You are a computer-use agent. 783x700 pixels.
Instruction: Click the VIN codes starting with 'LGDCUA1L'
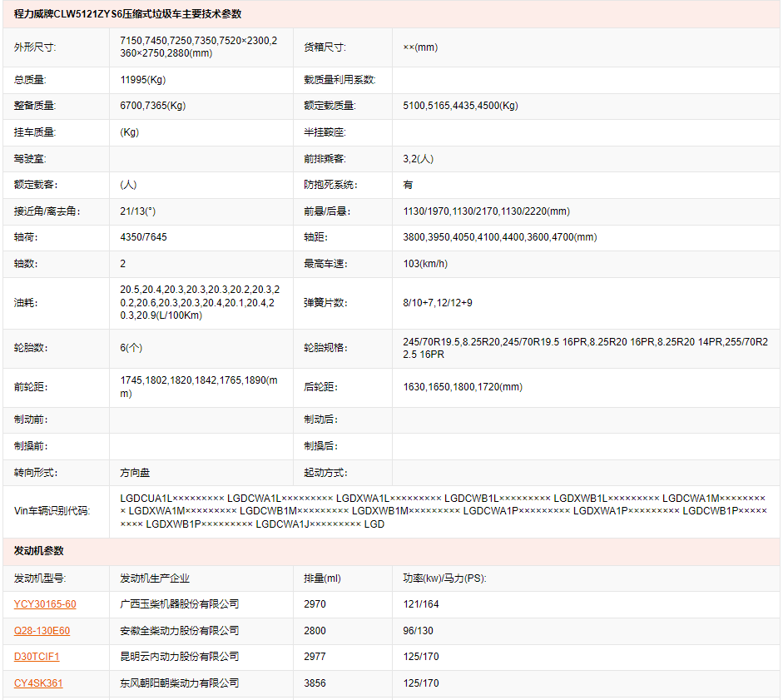point(444,511)
